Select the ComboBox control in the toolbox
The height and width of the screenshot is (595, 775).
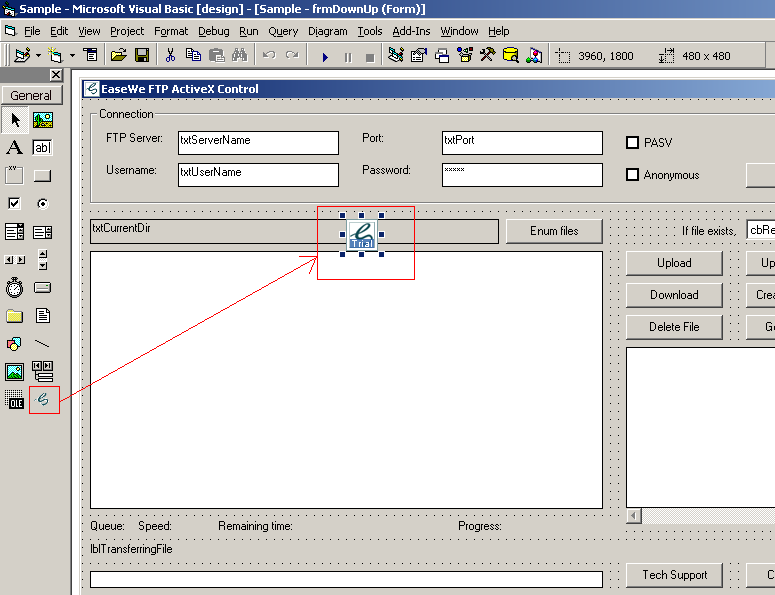click(14, 231)
